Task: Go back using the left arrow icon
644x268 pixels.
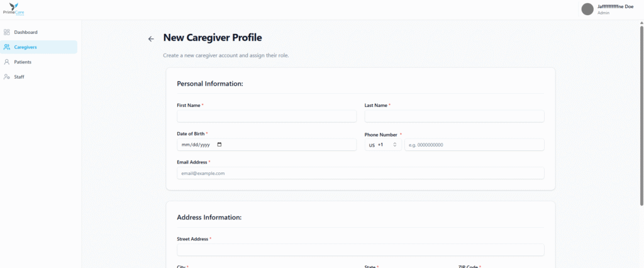Action: [151, 39]
